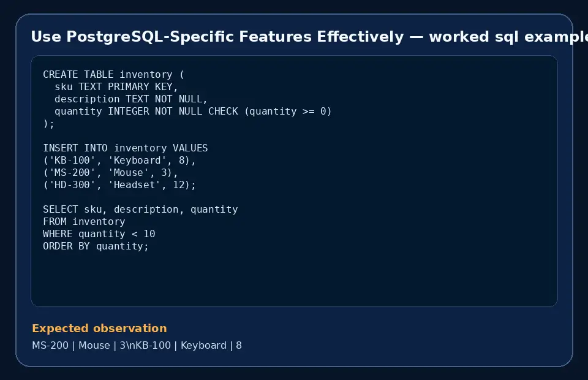
Task: Click the ('HD-300', 'Headset', 12) row
Action: coord(119,185)
